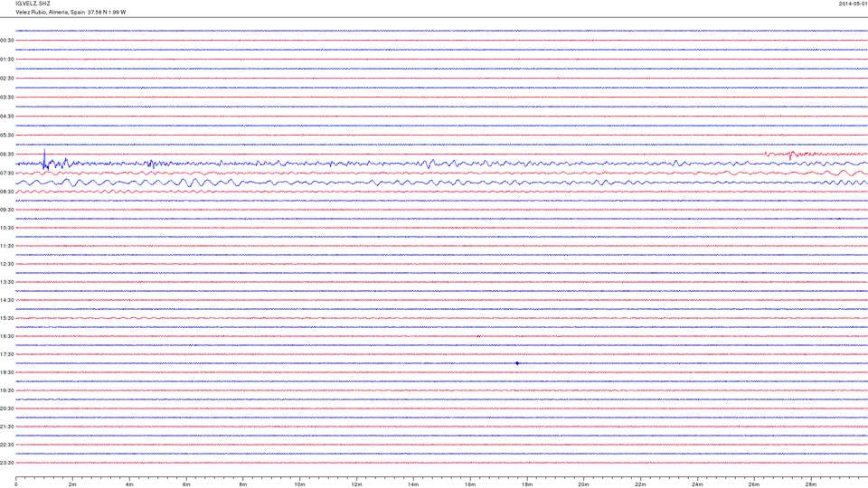Click the 14m tick label on the axis
868x488 pixels.
point(413,484)
